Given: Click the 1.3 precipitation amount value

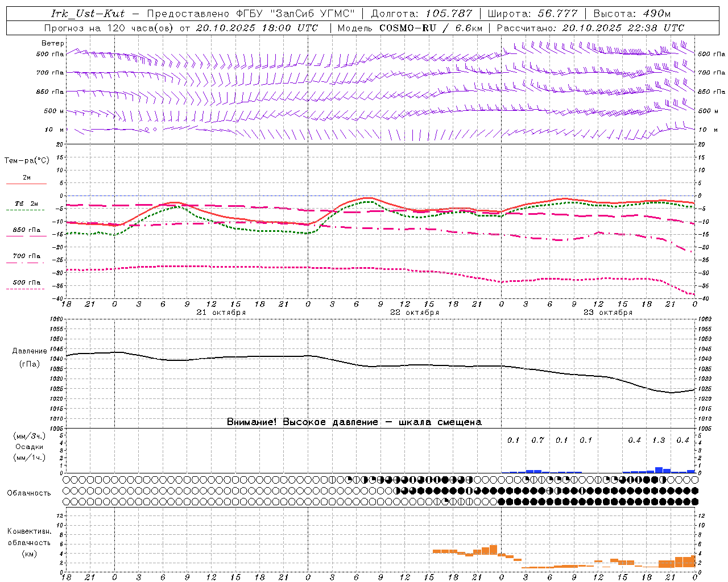Looking at the screenshot, I should click(x=659, y=440).
